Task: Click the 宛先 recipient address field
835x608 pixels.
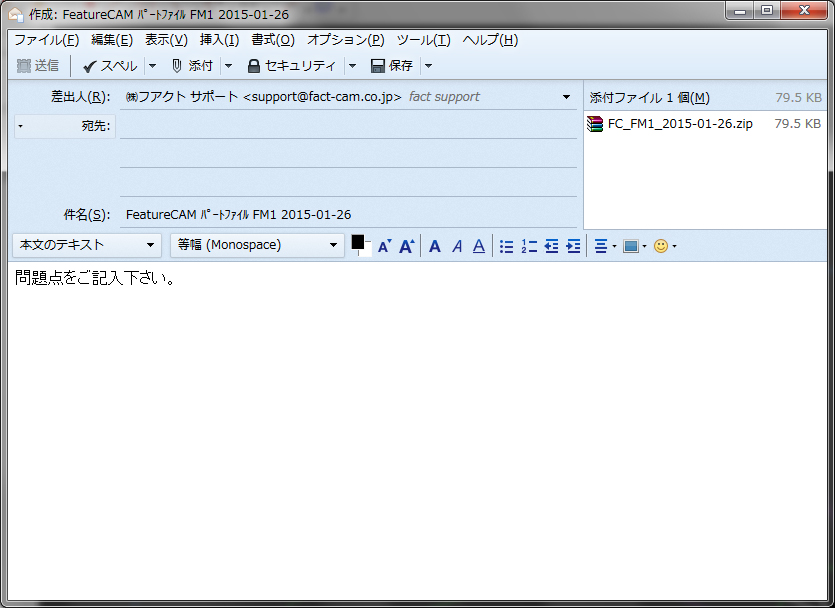Action: pyautogui.click(x=348, y=126)
